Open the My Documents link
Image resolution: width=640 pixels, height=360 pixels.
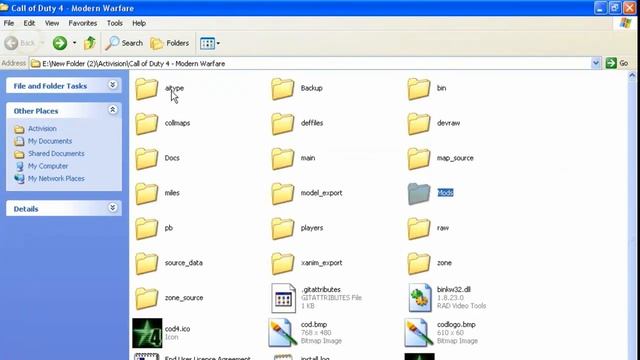click(50, 141)
